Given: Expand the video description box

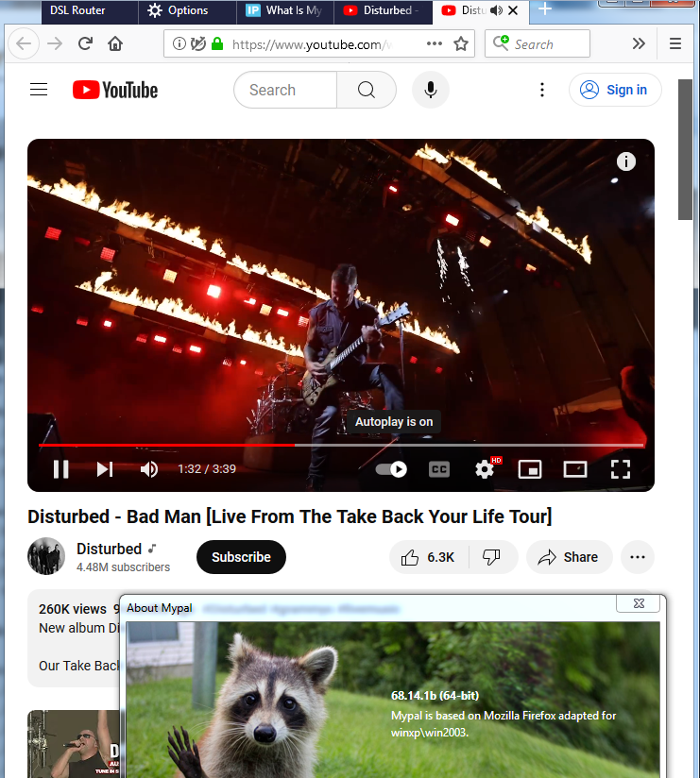Looking at the screenshot, I should 74,638.
